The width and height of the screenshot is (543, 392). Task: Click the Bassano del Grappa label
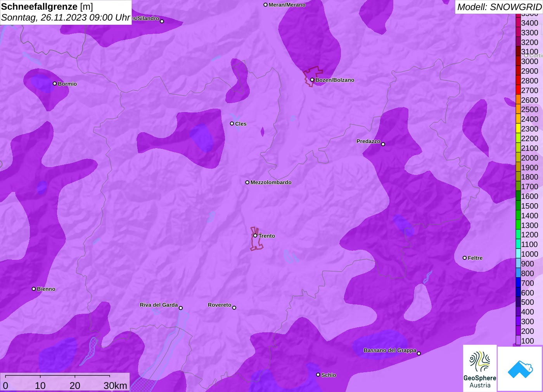pos(390,350)
